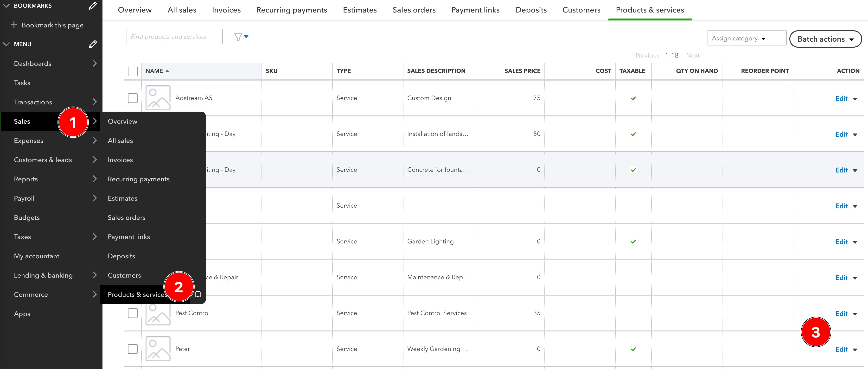868x369 pixels.
Task: Click NAME column sort arrow
Action: coord(167,71)
